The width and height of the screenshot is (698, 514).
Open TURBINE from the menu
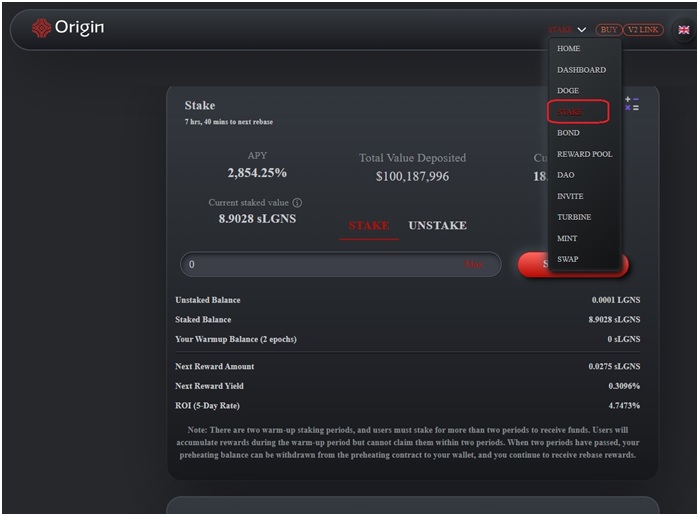574,217
